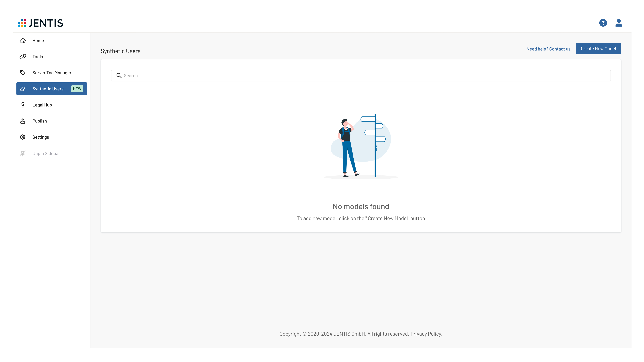Click the Server Tag Manager tag icon
This screenshot has height=362, width=644.
pyautogui.click(x=23, y=73)
